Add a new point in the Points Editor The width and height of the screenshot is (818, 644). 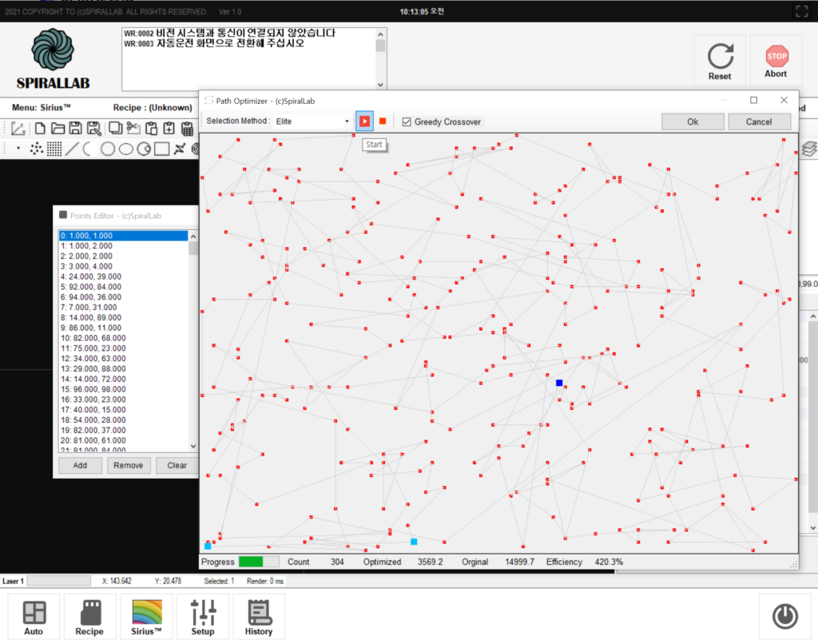point(80,465)
